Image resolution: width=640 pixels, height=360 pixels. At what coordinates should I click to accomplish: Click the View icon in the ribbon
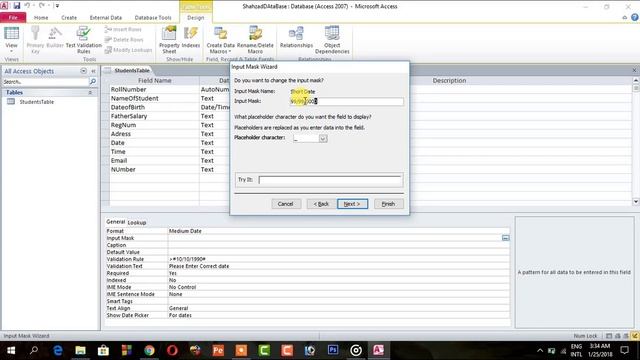click(11, 39)
